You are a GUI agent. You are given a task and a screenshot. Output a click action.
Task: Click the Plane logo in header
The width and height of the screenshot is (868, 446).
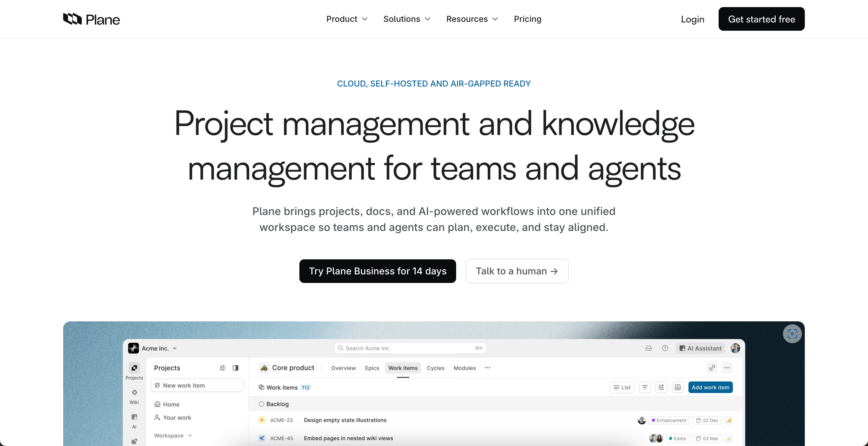91,19
